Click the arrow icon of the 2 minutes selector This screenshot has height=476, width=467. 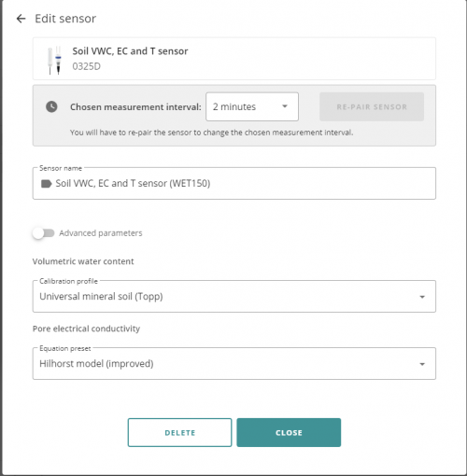285,106
